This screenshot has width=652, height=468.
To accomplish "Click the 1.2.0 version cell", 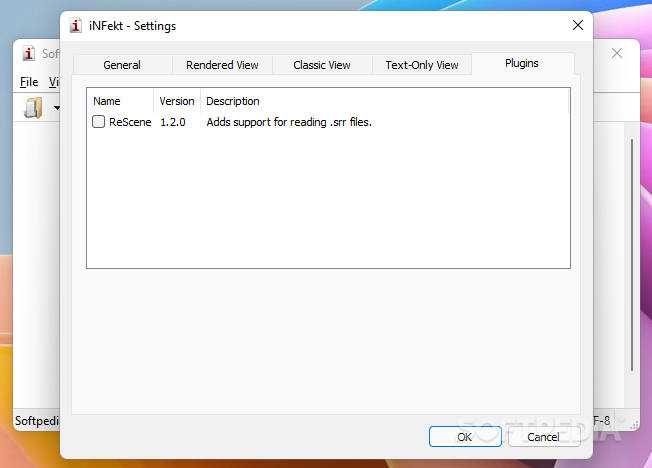I will click(173, 122).
